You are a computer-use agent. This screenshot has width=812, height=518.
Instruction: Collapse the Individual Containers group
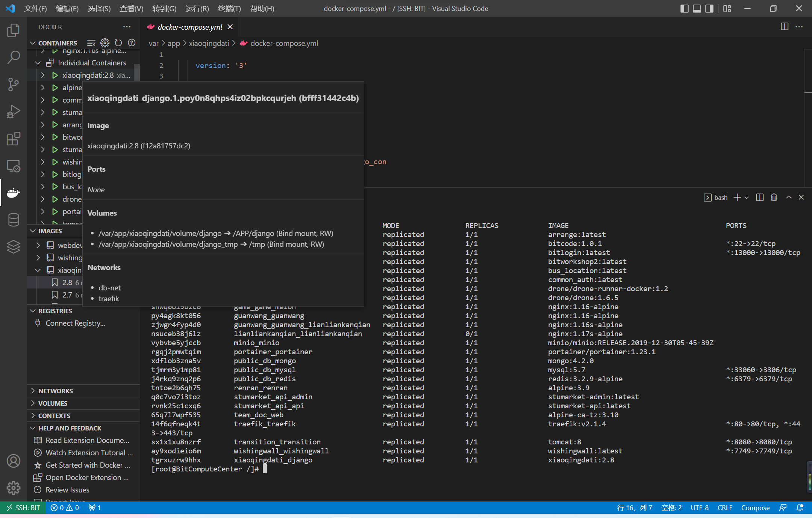[38, 63]
